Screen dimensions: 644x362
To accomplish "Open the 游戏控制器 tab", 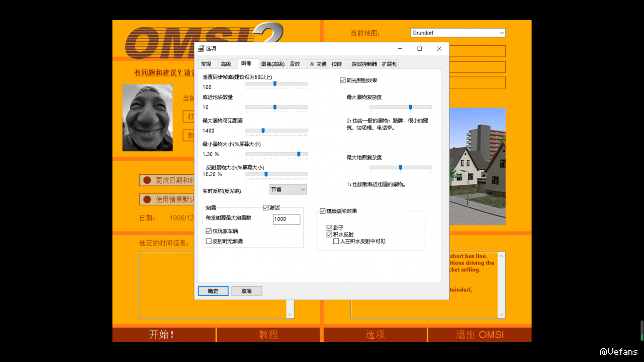I will [x=364, y=64].
